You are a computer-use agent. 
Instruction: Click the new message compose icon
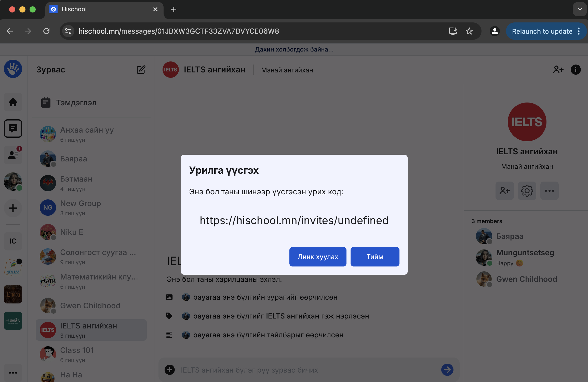tap(141, 70)
